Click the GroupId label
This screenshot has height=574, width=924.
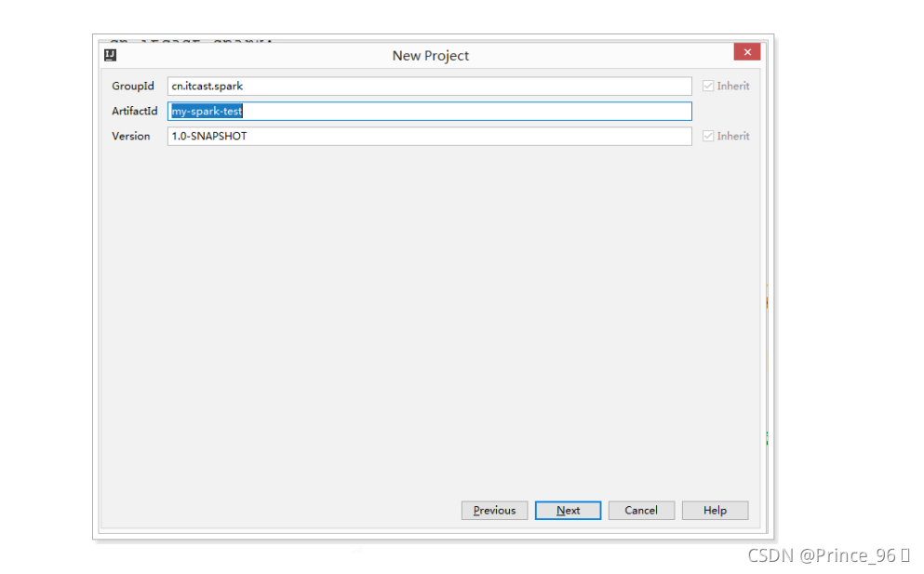point(133,86)
